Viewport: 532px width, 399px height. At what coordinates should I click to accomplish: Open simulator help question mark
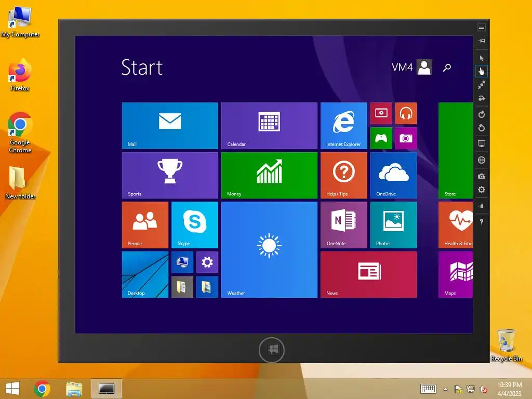tap(482, 222)
